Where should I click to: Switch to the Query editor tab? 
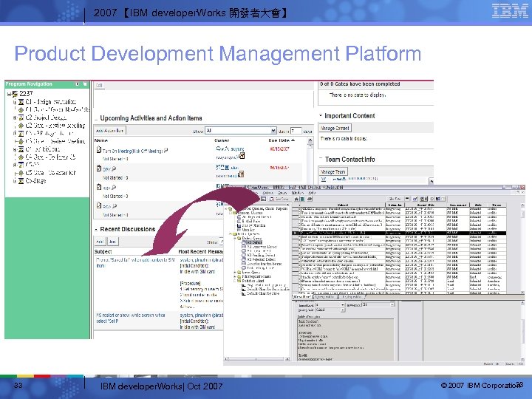324,297
